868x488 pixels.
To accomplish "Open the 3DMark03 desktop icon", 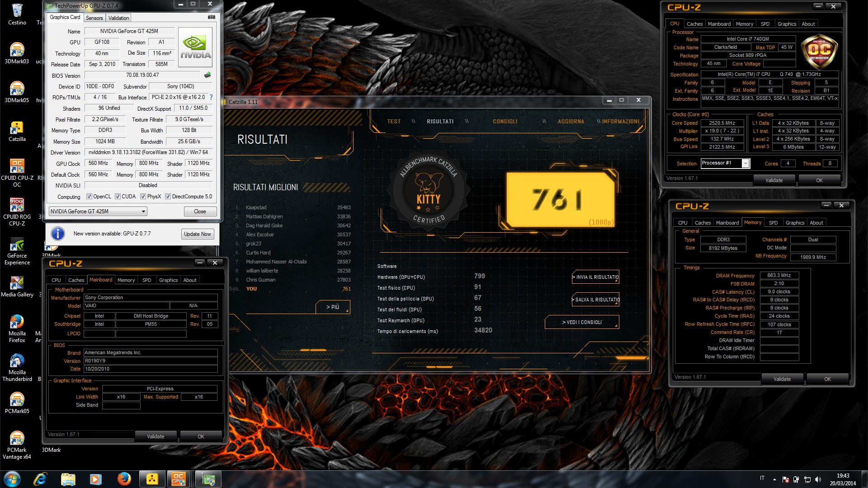I will [x=17, y=53].
